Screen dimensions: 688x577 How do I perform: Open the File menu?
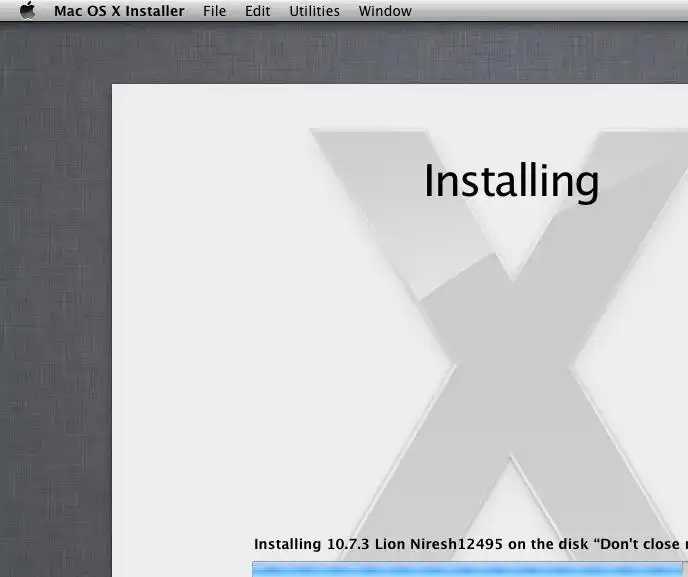click(x=214, y=11)
